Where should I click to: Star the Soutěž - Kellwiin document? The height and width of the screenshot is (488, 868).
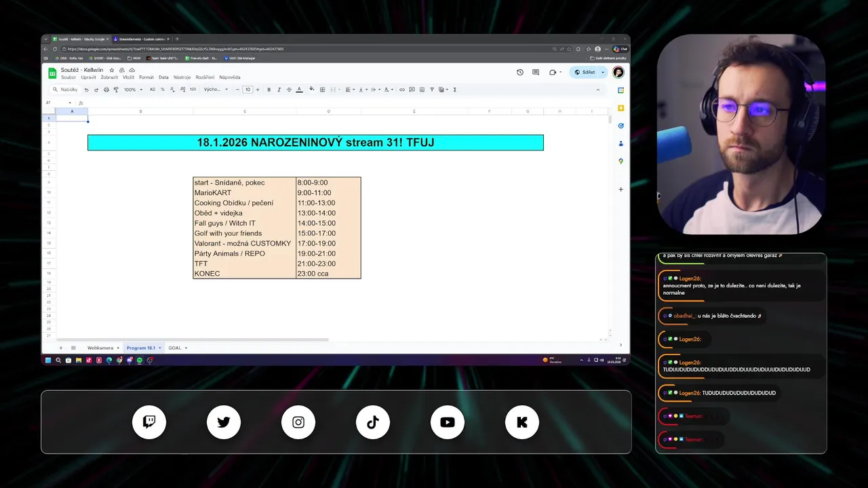[x=112, y=70]
